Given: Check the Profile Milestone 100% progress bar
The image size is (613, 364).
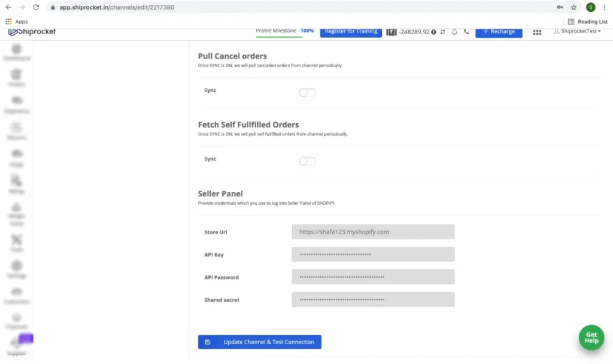Looking at the screenshot, I should coord(284,31).
